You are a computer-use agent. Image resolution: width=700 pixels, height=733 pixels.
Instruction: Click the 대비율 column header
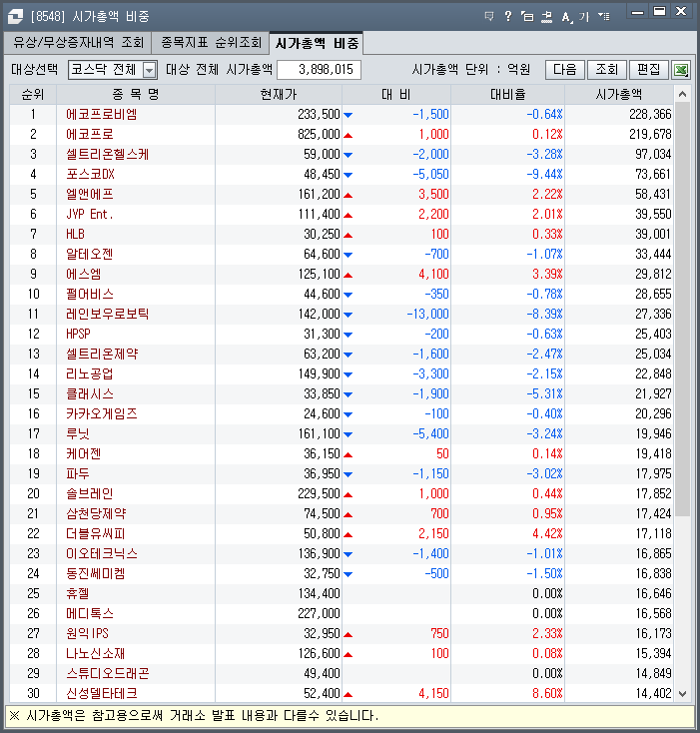point(508,95)
